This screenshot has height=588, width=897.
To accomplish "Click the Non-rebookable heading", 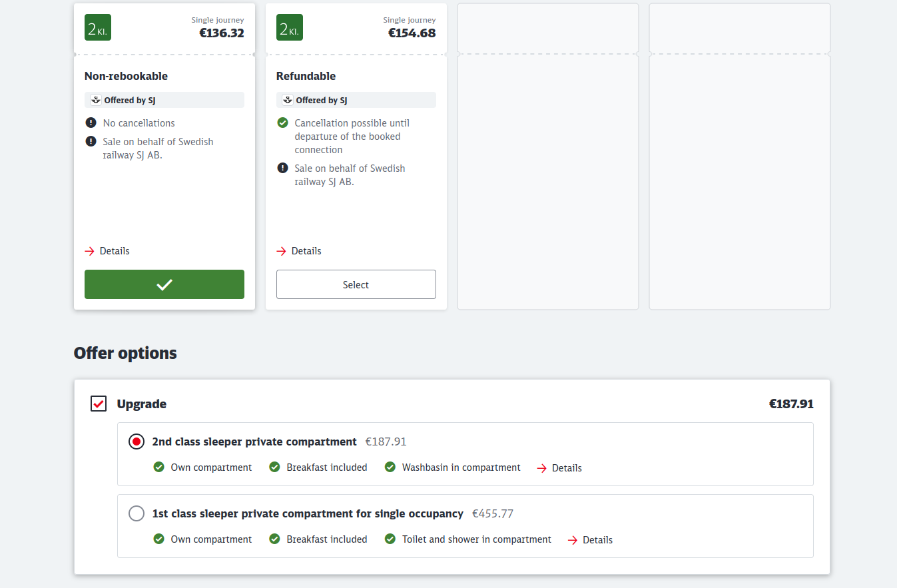I will click(x=126, y=76).
